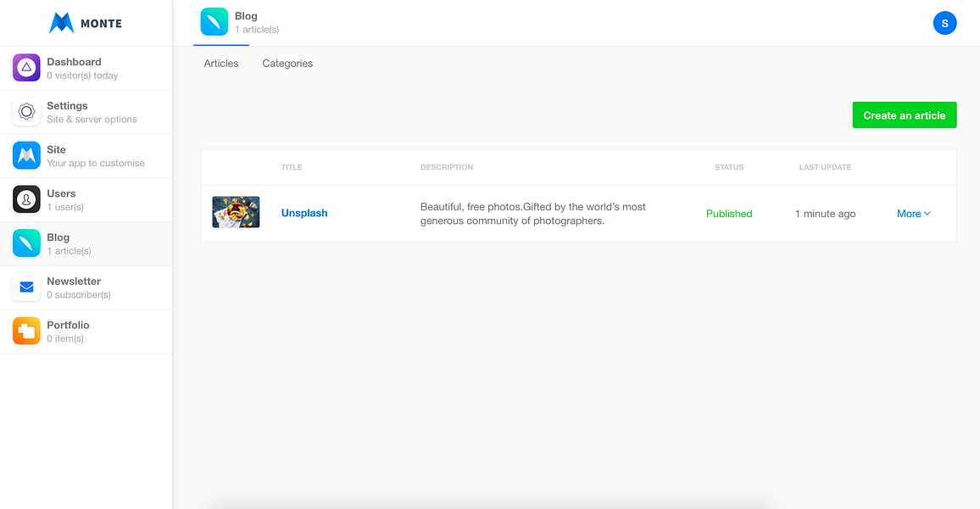Click the DESCRIPTION column header
Image resolution: width=980 pixels, height=509 pixels.
tap(447, 168)
